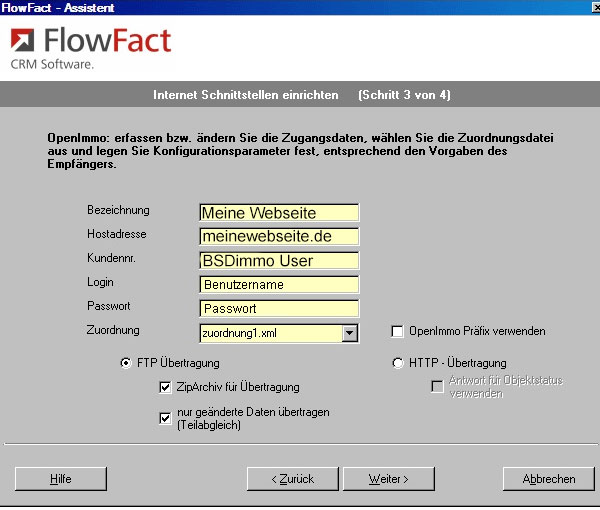600x510 pixels.
Task: Open the Hilfe button
Action: tap(61, 479)
